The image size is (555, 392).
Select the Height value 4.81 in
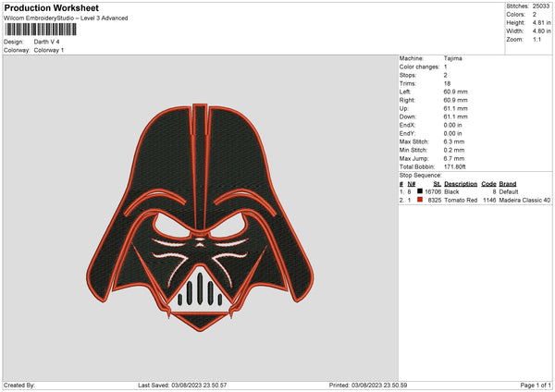(541, 22)
